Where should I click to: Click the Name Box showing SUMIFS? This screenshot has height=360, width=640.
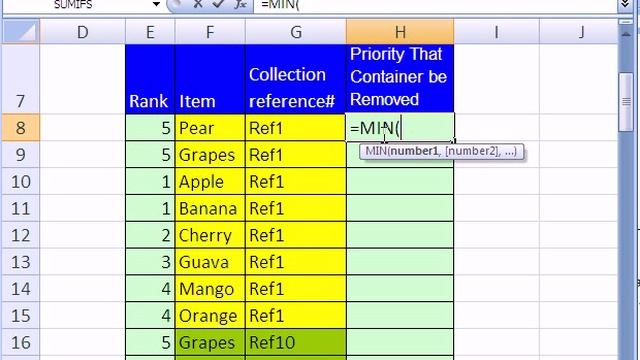(77, 5)
